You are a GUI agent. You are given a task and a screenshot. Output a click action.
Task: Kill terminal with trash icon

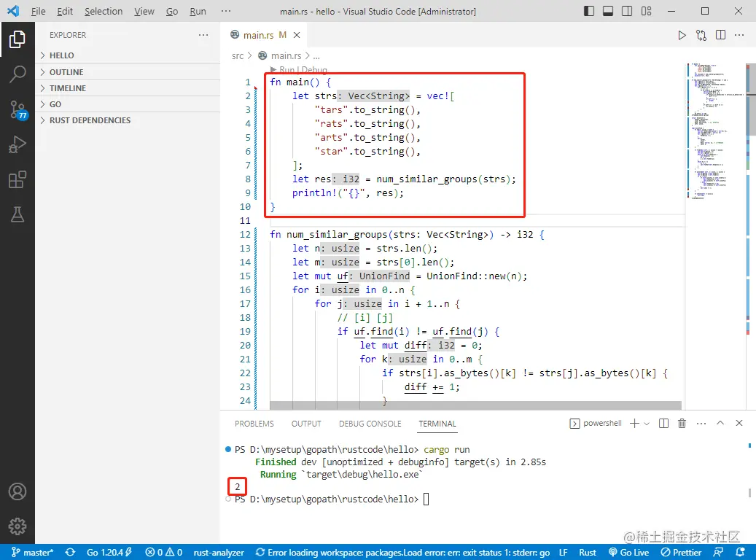(x=682, y=424)
